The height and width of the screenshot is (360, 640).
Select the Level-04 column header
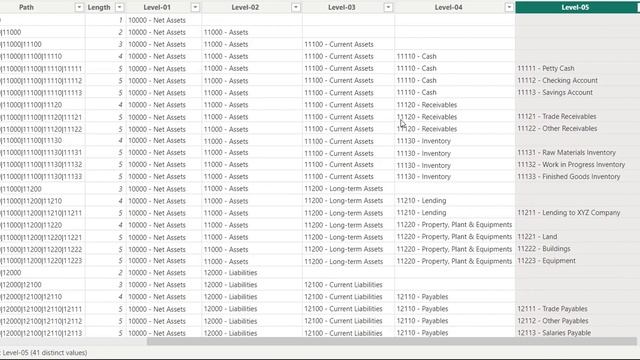(x=448, y=7)
